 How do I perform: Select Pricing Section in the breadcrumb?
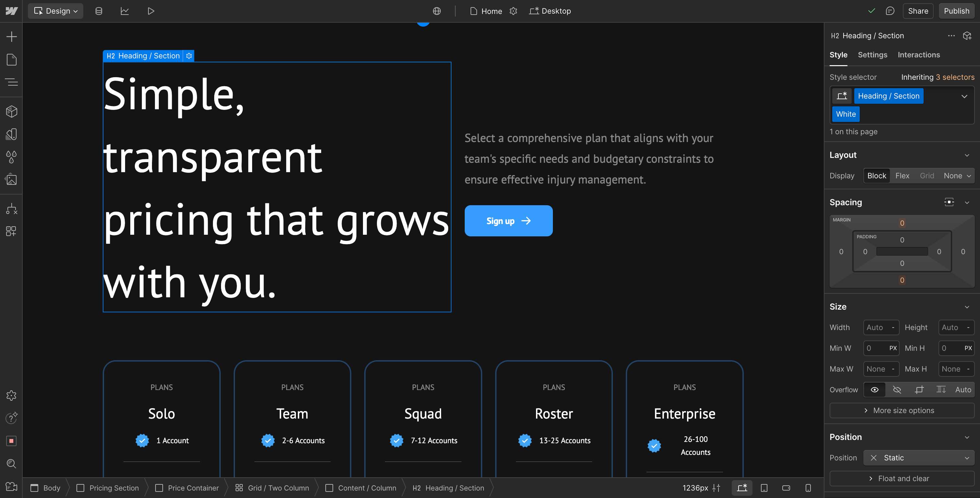pyautogui.click(x=108, y=488)
